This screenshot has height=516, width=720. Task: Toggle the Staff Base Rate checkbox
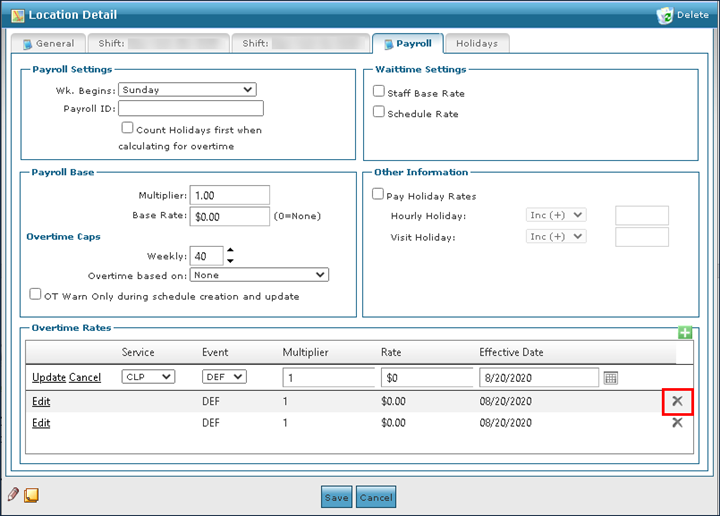[379, 92]
